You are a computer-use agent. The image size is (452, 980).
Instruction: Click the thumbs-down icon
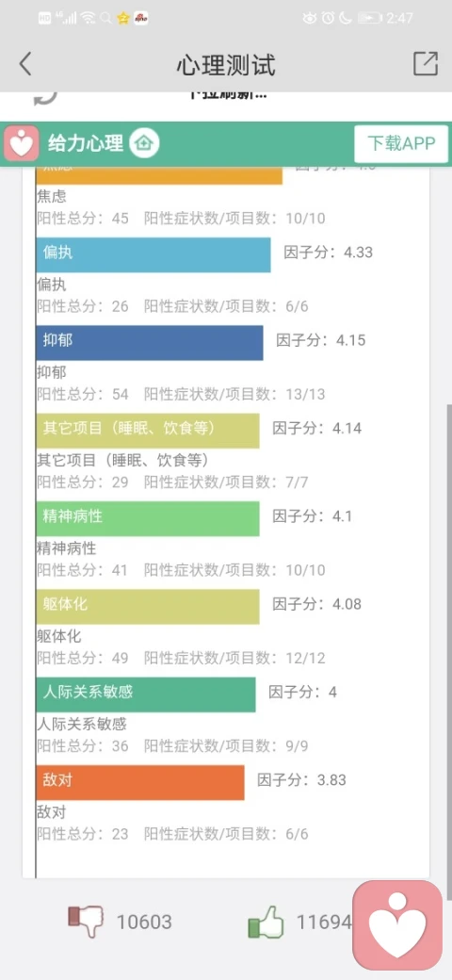pyautogui.click(x=86, y=922)
